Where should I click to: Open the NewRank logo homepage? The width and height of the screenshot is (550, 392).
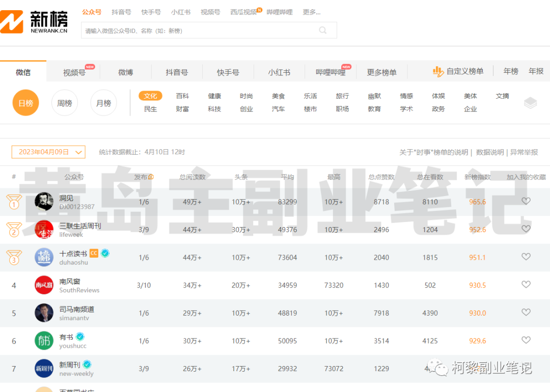pyautogui.click(x=35, y=21)
